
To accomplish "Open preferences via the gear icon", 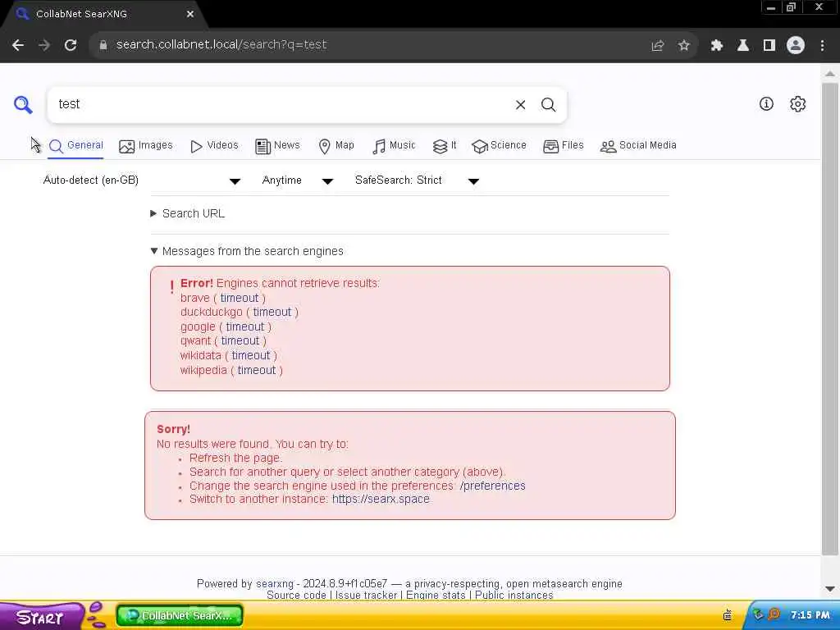I will click(x=797, y=104).
